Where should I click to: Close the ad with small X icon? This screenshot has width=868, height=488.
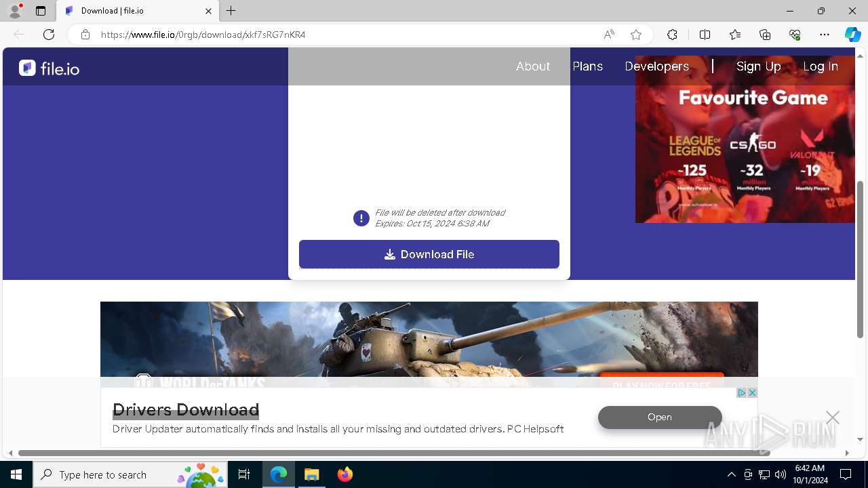752,393
